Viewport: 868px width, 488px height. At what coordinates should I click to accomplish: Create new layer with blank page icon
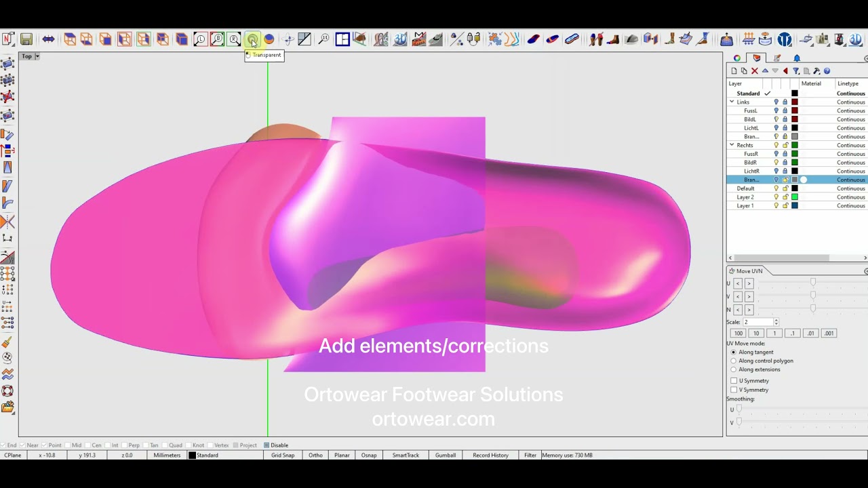(734, 70)
